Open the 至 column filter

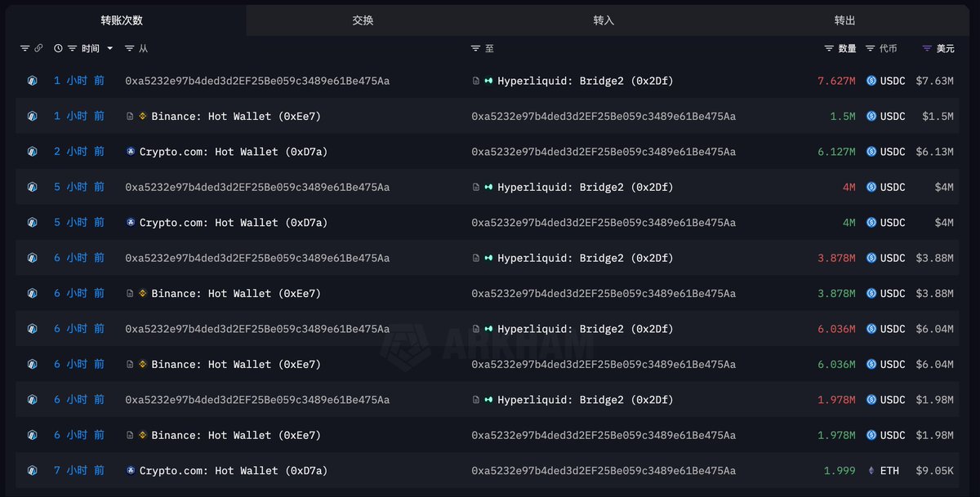coord(476,49)
